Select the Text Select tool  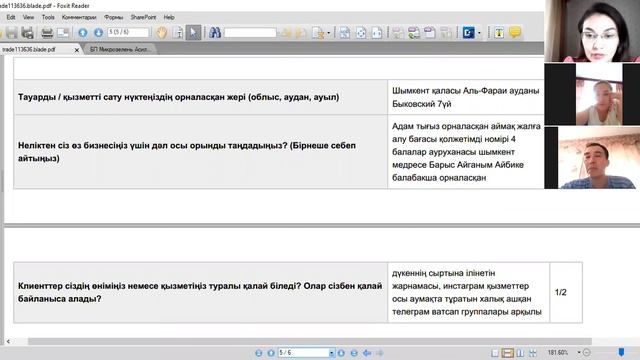[x=178, y=33]
